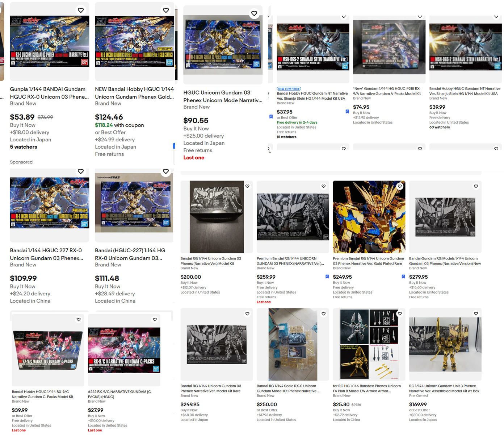Open the 'RG 1/144 Unicorn Gundam Unit 3' listing title
Image resolution: width=504 pixels, height=444 pixels.
point(444,388)
